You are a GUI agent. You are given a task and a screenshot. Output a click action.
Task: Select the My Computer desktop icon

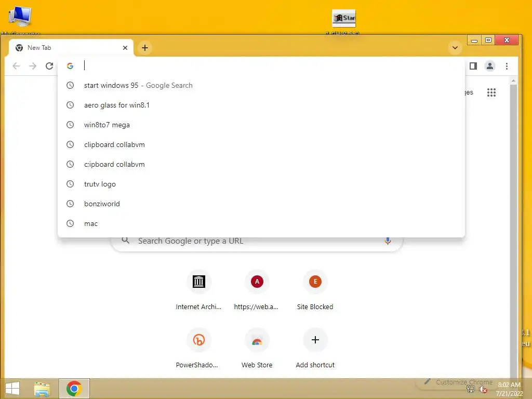pos(20,20)
